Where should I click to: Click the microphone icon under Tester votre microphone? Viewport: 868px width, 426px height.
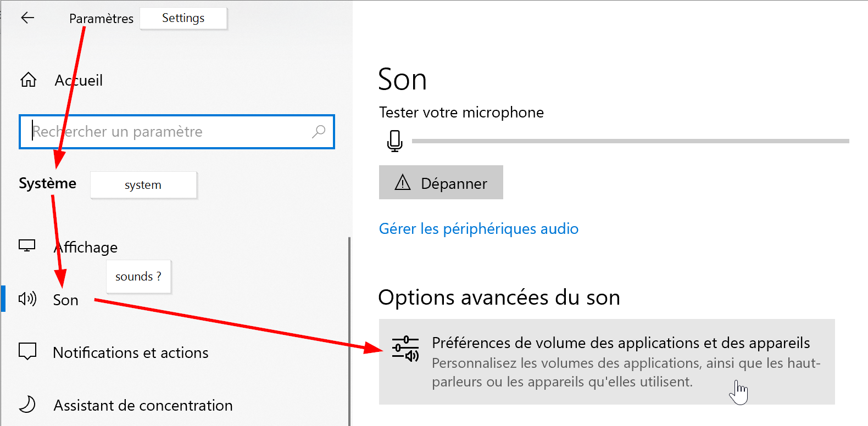(394, 141)
